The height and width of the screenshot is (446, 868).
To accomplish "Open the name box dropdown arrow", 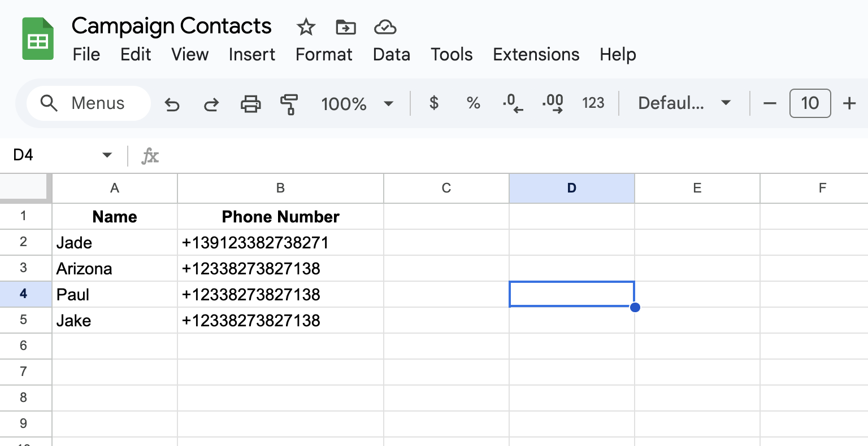I will tap(107, 155).
